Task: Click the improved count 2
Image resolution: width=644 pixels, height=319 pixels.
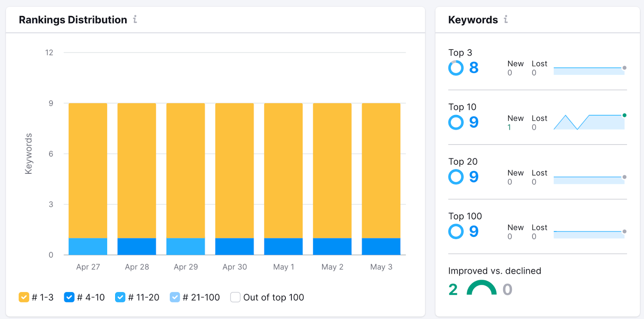Action: [x=453, y=290]
